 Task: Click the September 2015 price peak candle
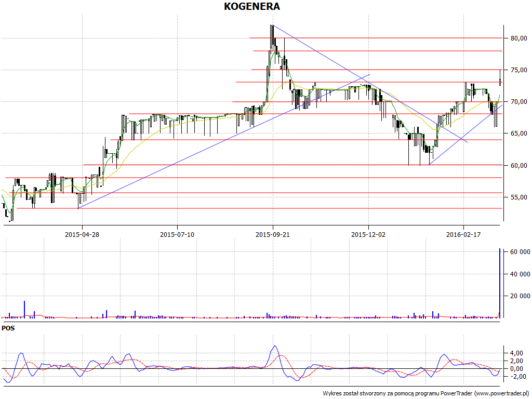click(x=271, y=37)
